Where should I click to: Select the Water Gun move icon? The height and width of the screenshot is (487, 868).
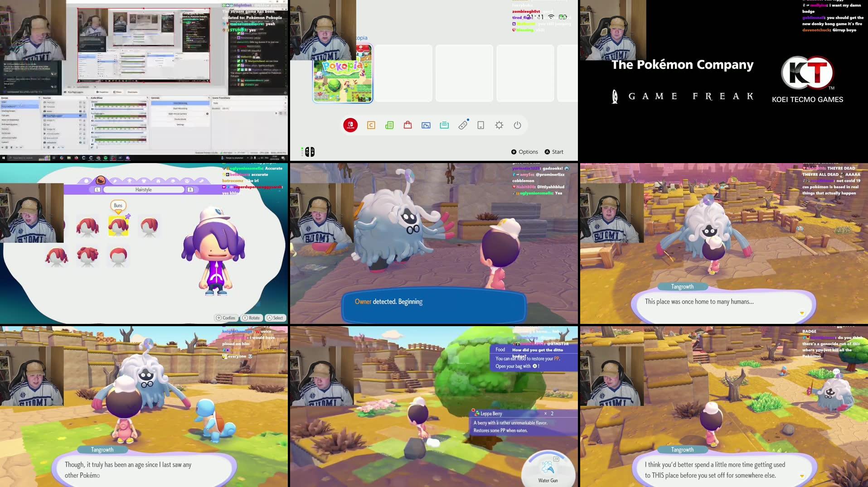(548, 468)
